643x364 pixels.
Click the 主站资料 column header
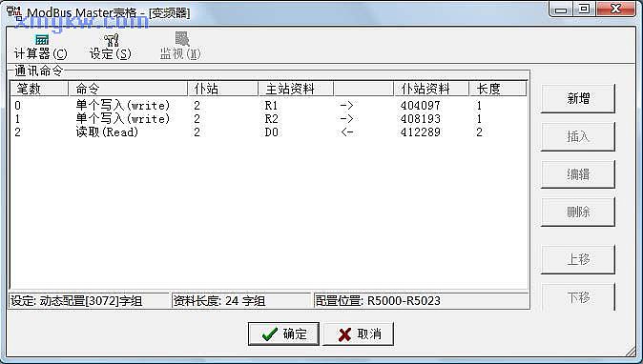[296, 89]
